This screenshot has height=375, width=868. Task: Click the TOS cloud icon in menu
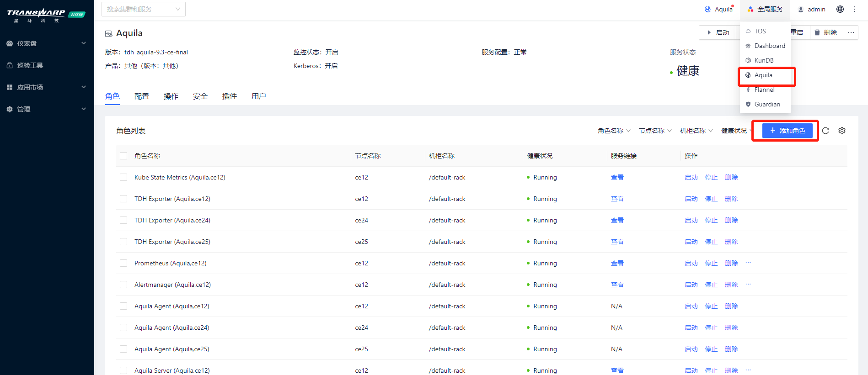click(x=748, y=31)
